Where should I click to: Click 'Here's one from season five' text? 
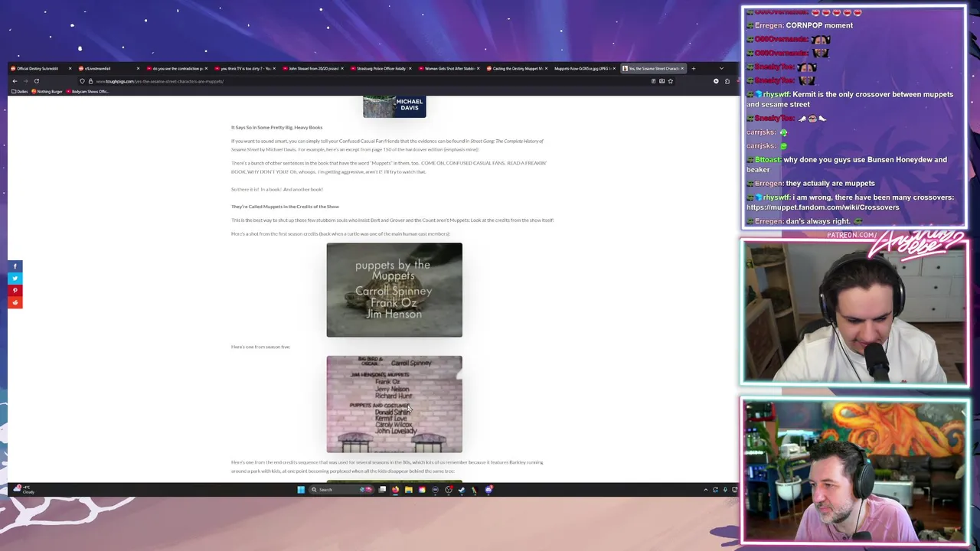(x=260, y=347)
